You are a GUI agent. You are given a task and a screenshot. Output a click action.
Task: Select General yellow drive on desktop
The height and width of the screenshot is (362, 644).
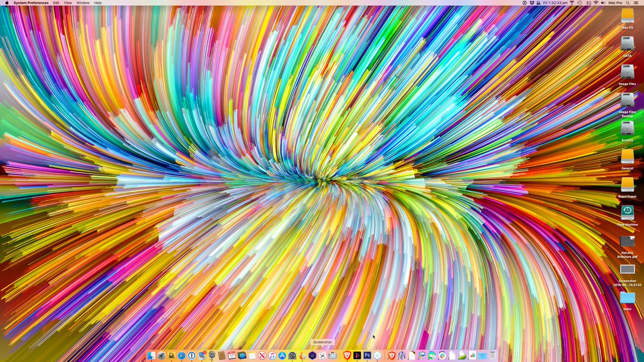pyautogui.click(x=627, y=156)
